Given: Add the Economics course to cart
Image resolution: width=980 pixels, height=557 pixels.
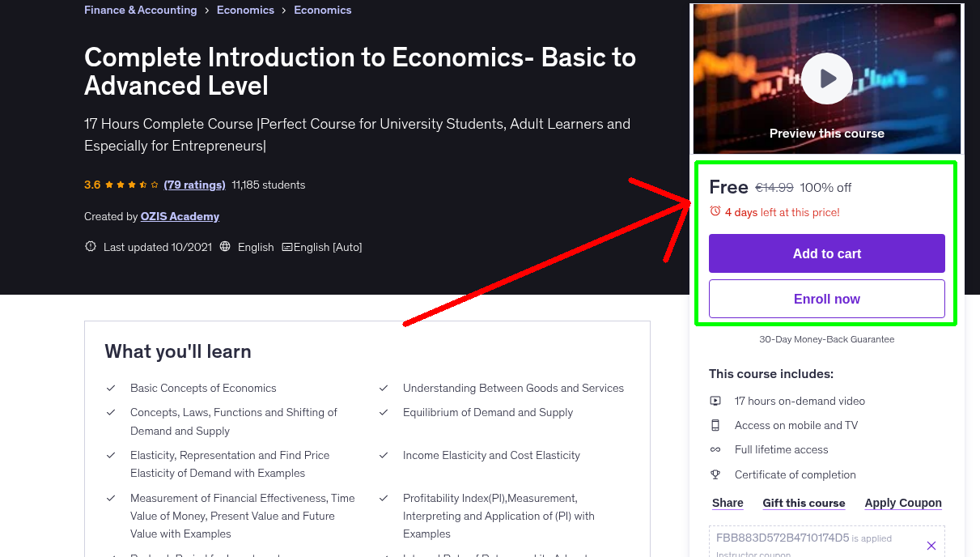Looking at the screenshot, I should coord(826,253).
